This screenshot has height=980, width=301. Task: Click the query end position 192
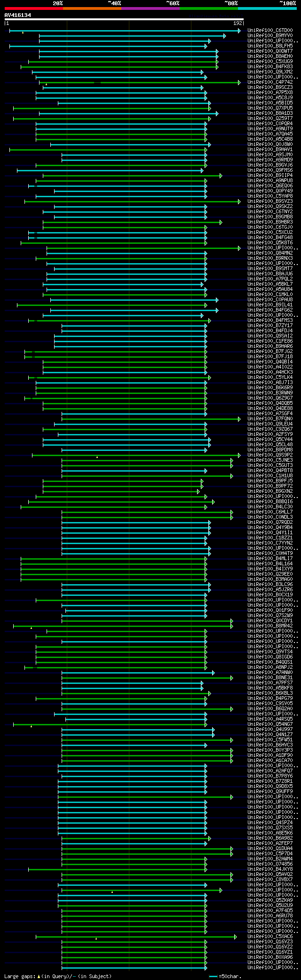(x=238, y=23)
